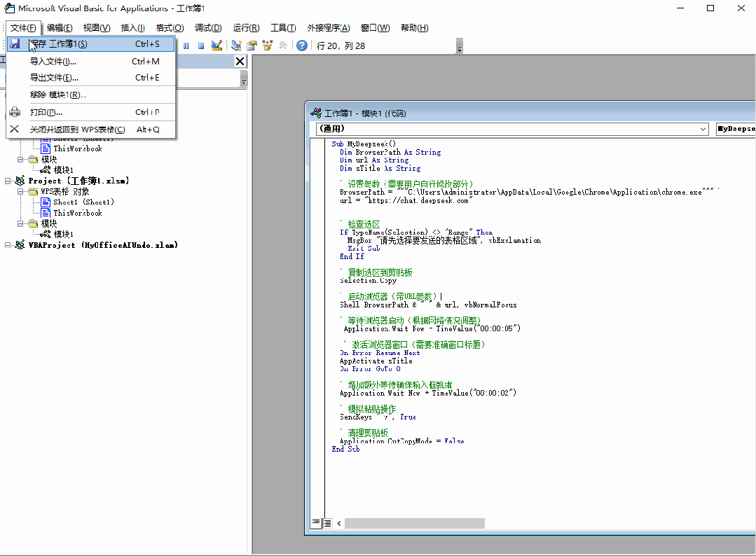Open the 工具(T) menu

[x=283, y=27]
